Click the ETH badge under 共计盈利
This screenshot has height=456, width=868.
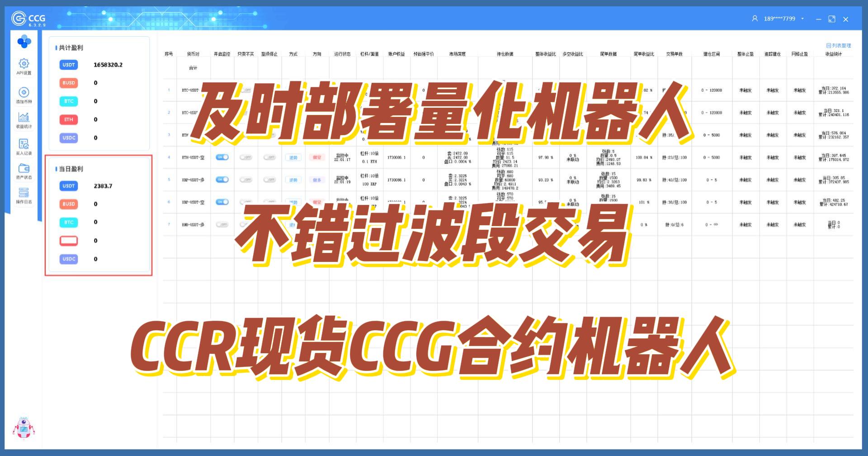(69, 119)
